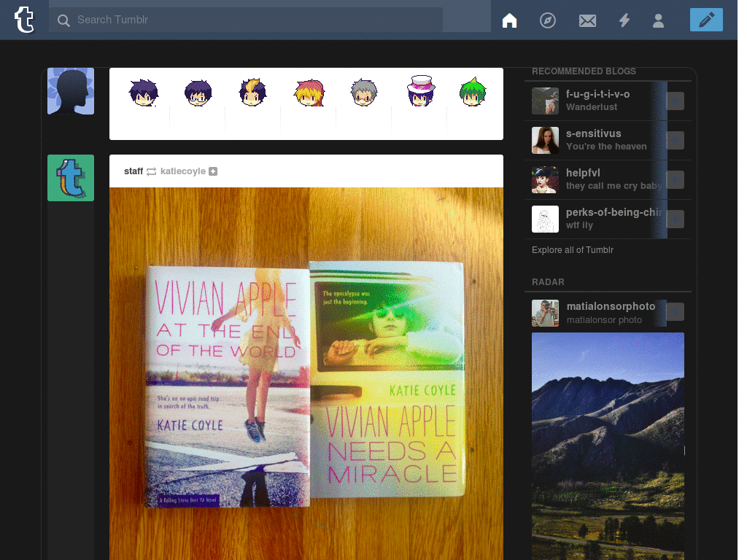Click the "they call me cry baby" text
747x560 pixels.
[x=614, y=186]
